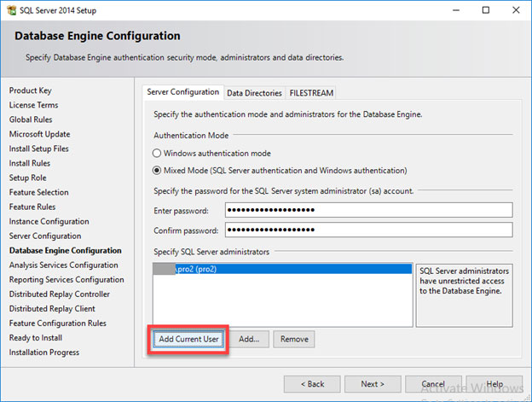Click Feature Configuration Rules step
The height and width of the screenshot is (402, 532).
(58, 323)
